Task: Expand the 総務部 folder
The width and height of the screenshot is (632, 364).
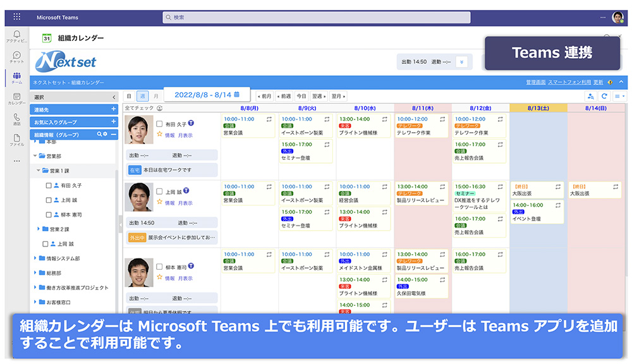Action: tap(35, 272)
